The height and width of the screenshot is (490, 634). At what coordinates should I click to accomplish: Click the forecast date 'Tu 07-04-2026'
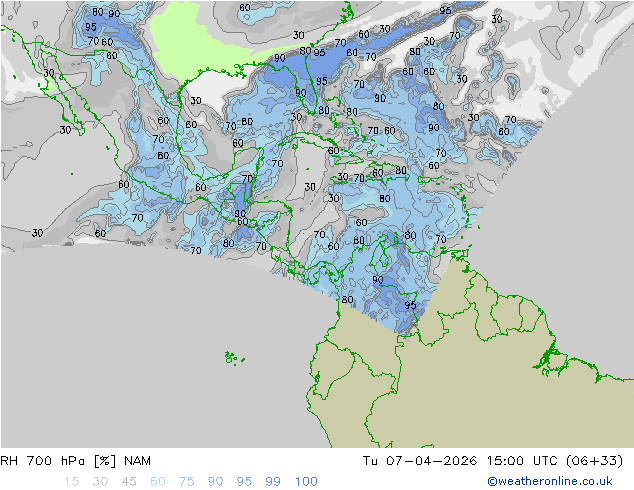coord(420,461)
